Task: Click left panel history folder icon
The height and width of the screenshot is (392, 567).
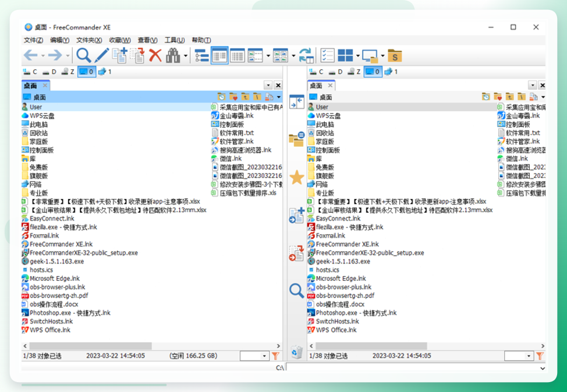Action: (x=221, y=97)
